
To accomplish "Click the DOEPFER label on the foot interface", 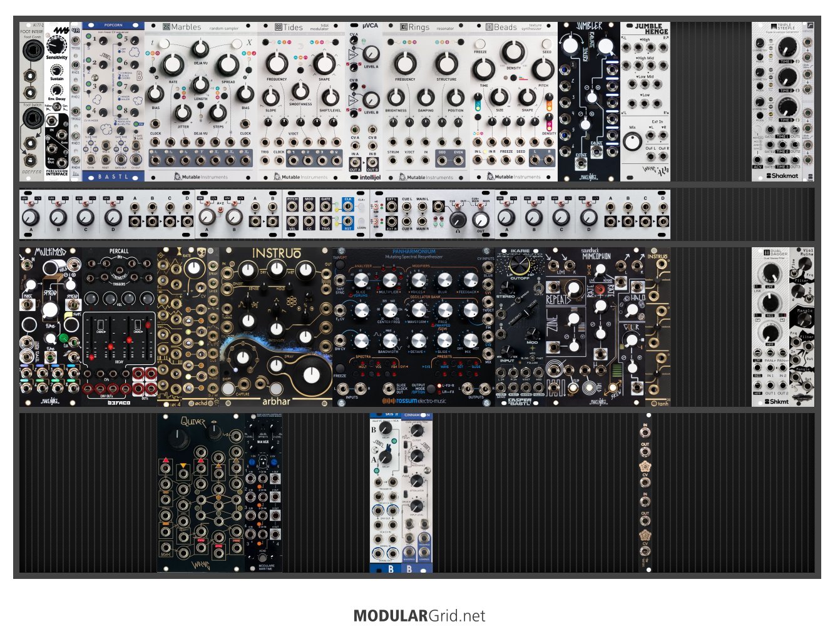I will [x=31, y=172].
